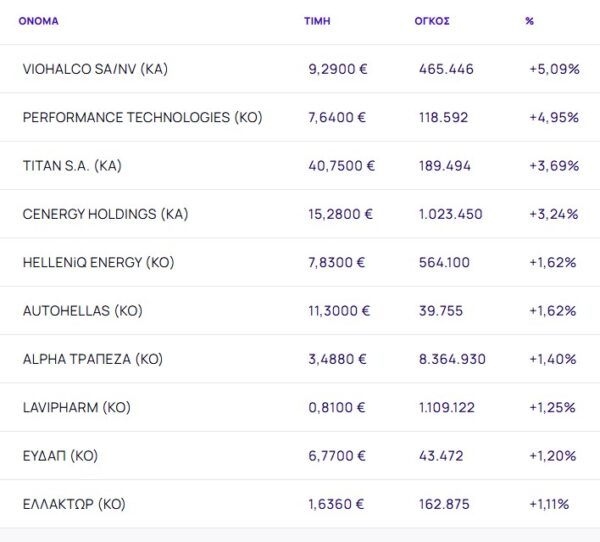Click the LAVIPHARM (KO) name

[x=77, y=407]
